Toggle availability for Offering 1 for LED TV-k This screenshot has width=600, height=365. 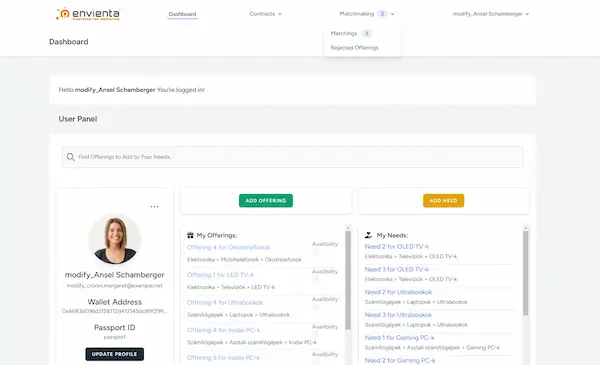tap(315, 279)
